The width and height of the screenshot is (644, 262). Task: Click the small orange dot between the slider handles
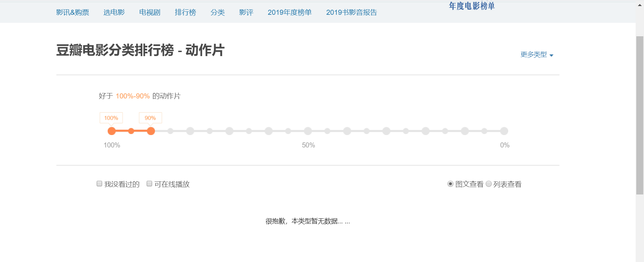click(131, 131)
